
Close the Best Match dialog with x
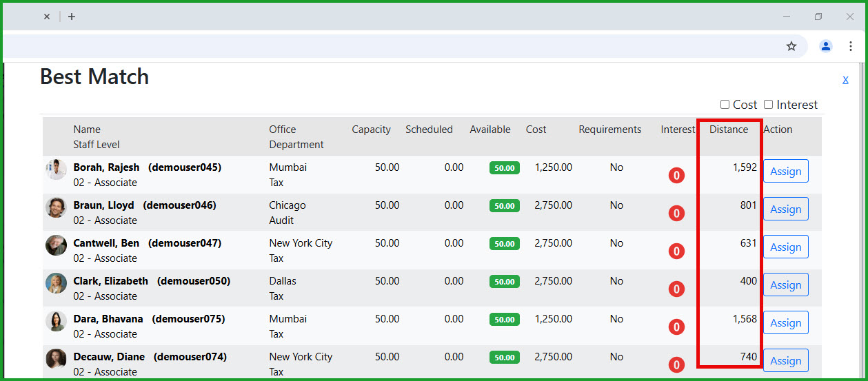pyautogui.click(x=845, y=79)
